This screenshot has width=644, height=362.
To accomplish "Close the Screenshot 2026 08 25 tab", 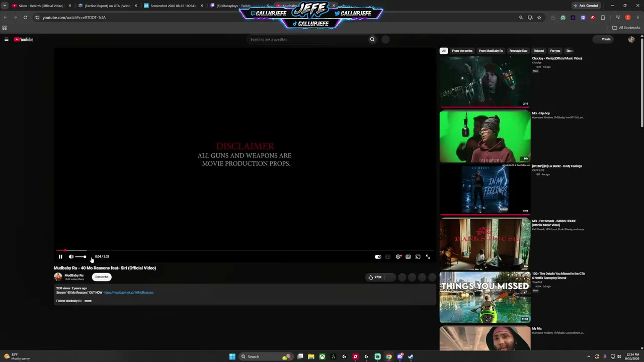I will tap(202, 6).
